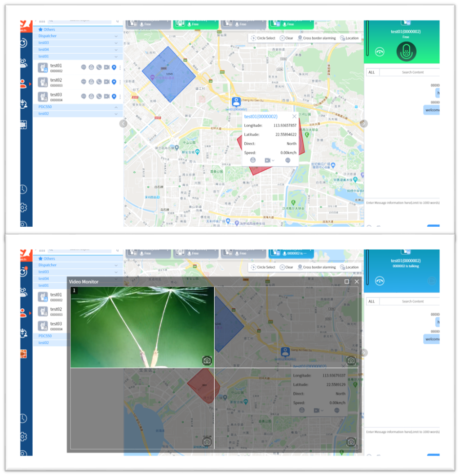Select blue talking channel card in bottom screenshot

(291, 254)
